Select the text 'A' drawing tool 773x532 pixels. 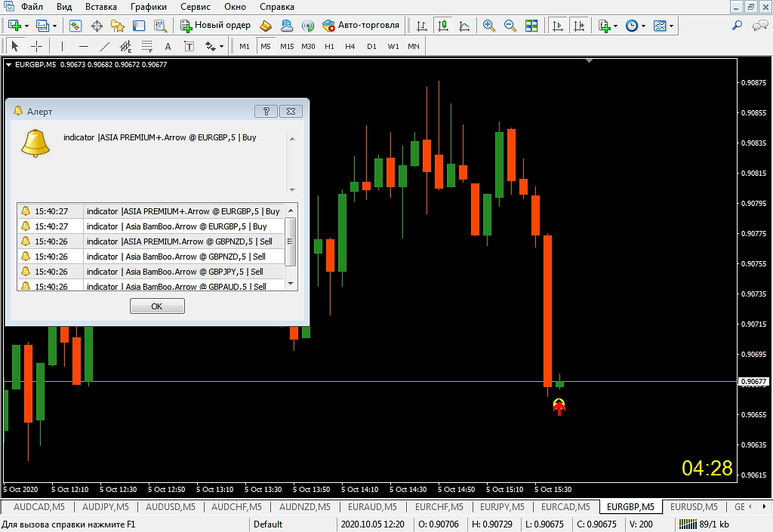(x=168, y=46)
